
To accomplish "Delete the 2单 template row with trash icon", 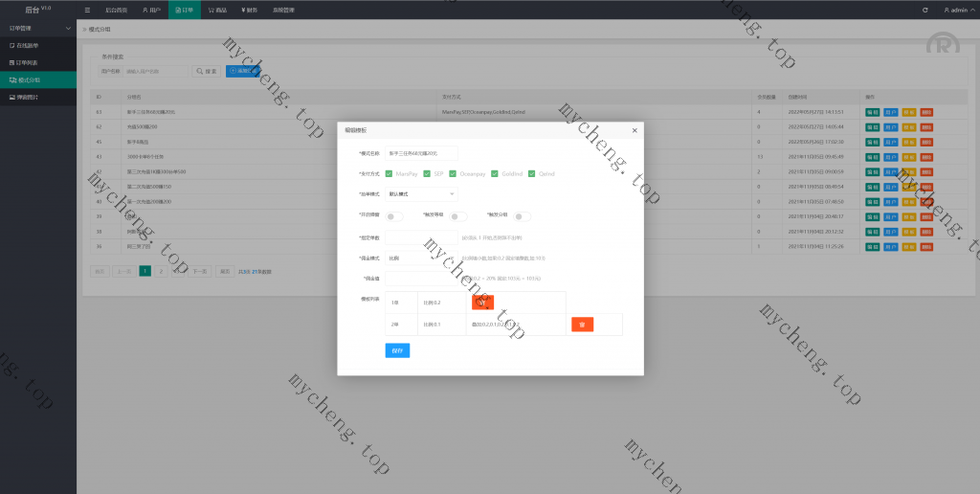I will pyautogui.click(x=582, y=325).
